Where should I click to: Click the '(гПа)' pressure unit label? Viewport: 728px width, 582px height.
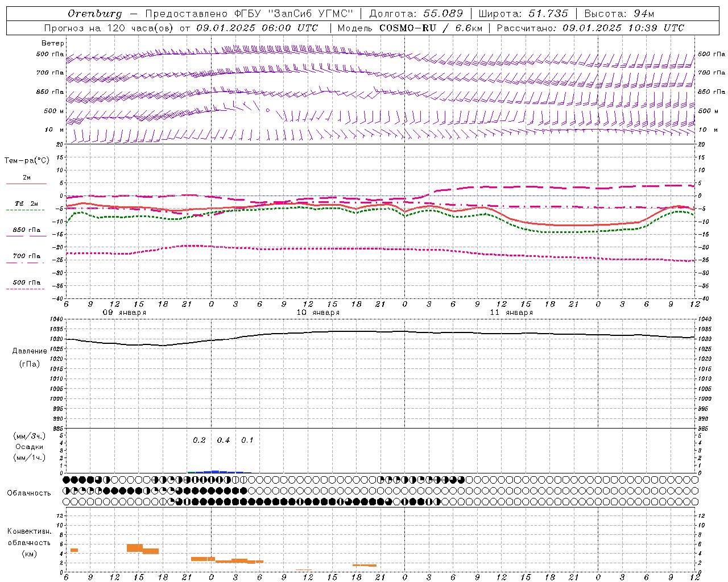(x=30, y=364)
